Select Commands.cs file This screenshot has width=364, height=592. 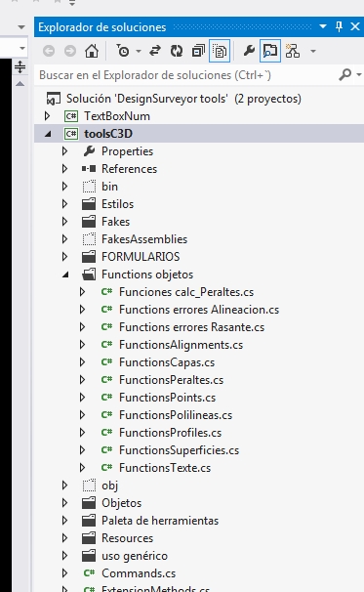[x=139, y=573]
